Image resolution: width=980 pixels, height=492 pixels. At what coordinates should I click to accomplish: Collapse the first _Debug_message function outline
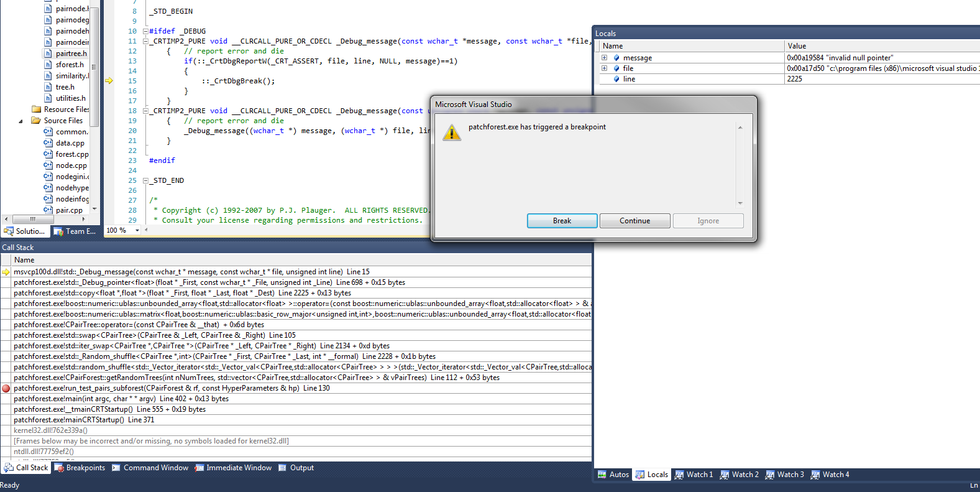pos(145,41)
